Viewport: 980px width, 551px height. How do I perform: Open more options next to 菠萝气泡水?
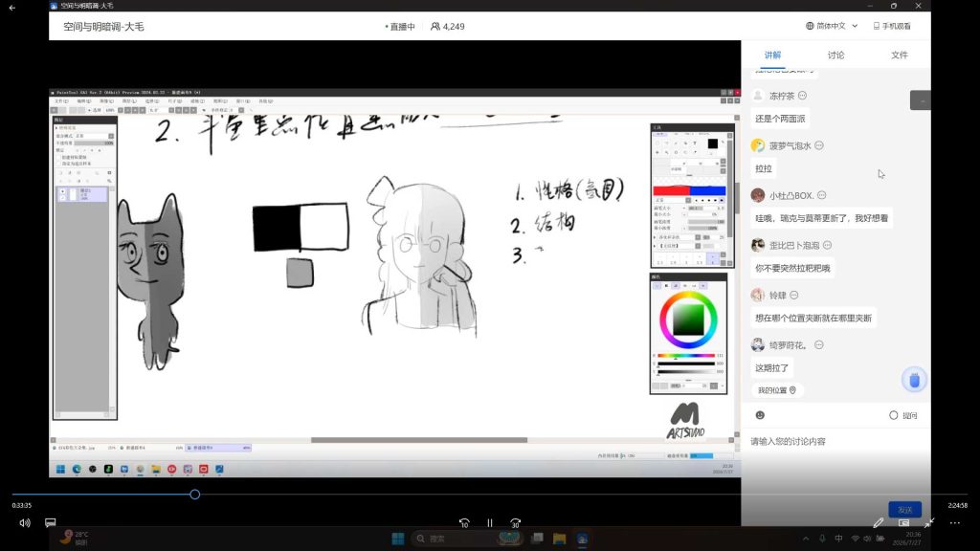pos(819,145)
